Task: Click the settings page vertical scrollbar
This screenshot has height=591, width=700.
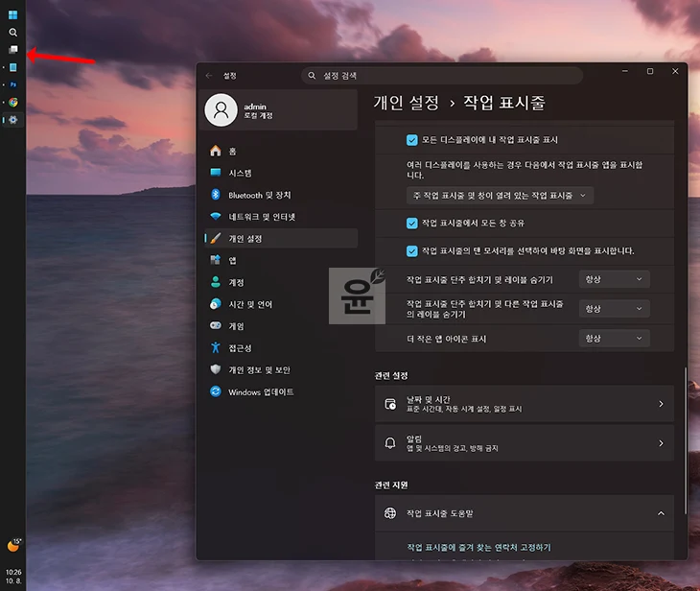Action: (x=685, y=440)
